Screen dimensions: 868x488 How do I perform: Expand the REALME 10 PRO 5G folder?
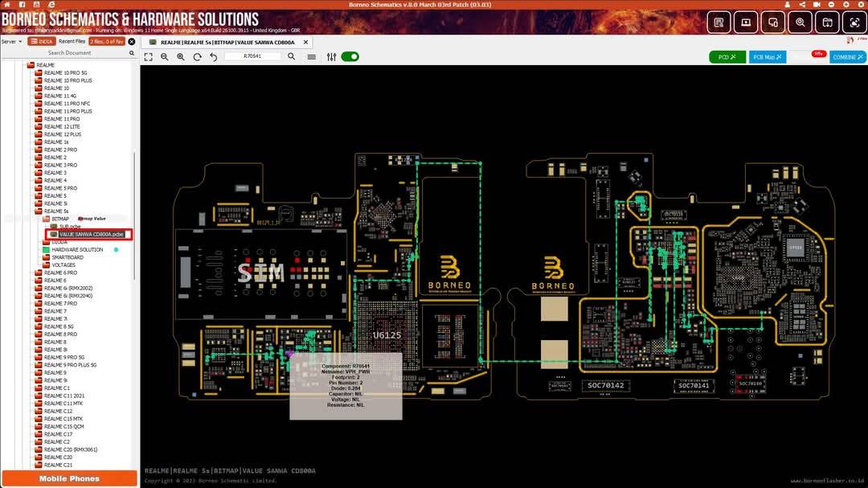(x=39, y=72)
